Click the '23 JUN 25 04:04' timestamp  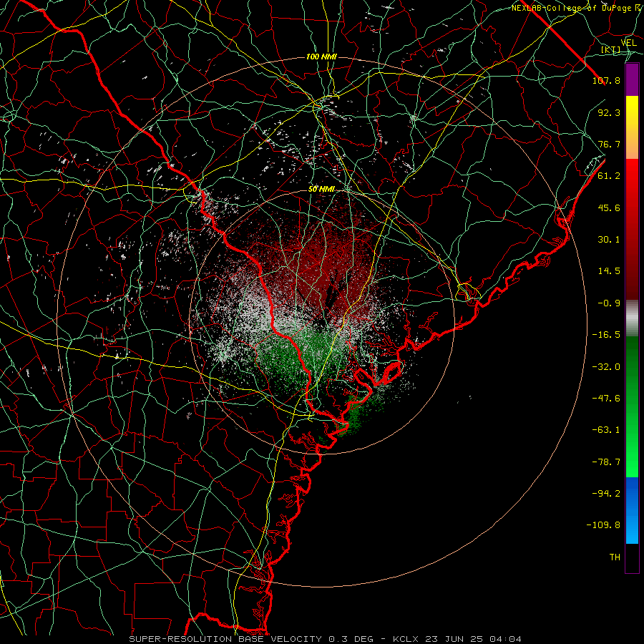click(472, 639)
